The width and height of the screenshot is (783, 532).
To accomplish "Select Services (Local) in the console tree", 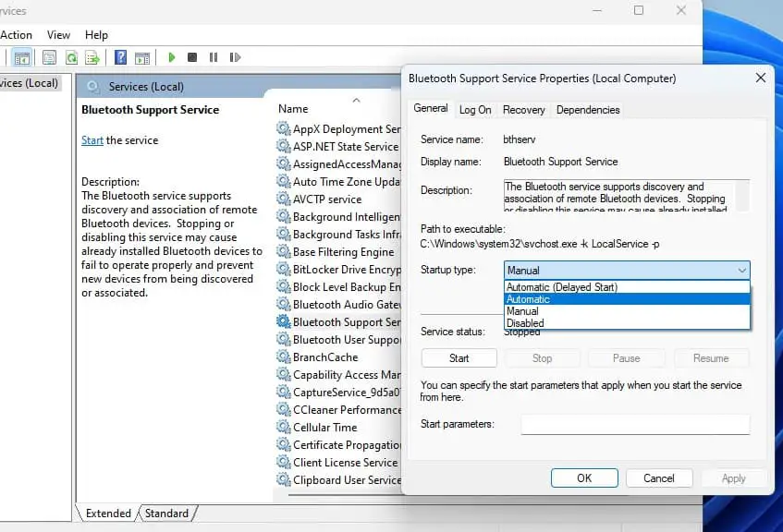I will (x=29, y=83).
